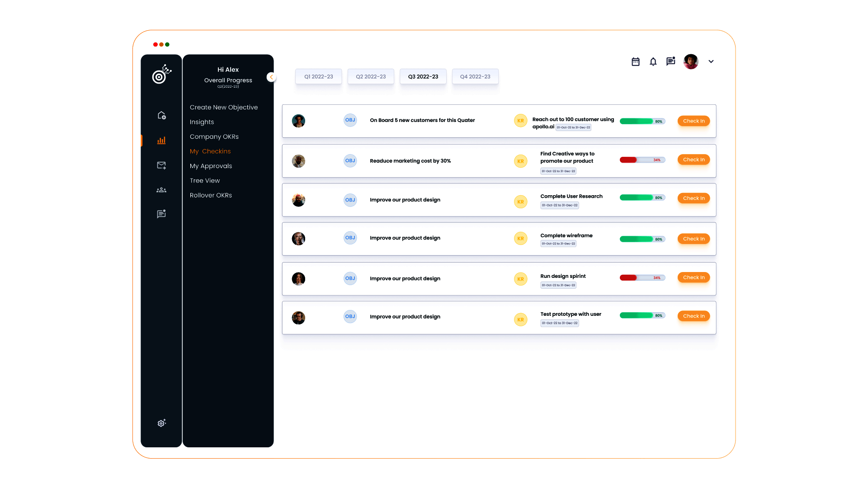Click the home icon in left sidebar

(161, 116)
